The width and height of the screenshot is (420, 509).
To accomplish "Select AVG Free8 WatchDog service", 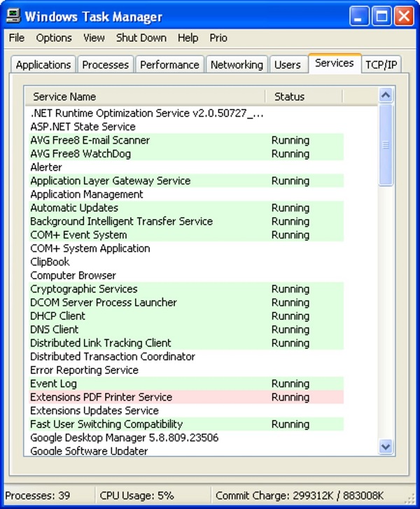I will 186,154.
